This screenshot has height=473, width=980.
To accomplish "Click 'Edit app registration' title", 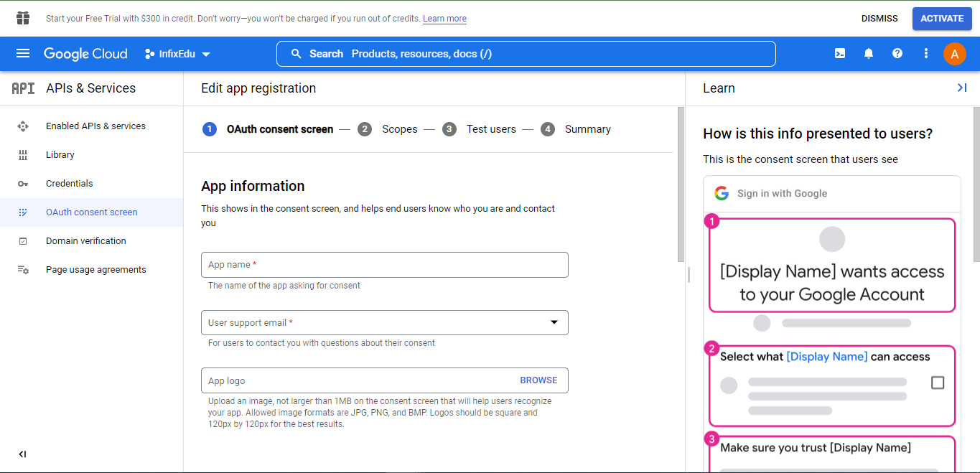I will tap(258, 88).
